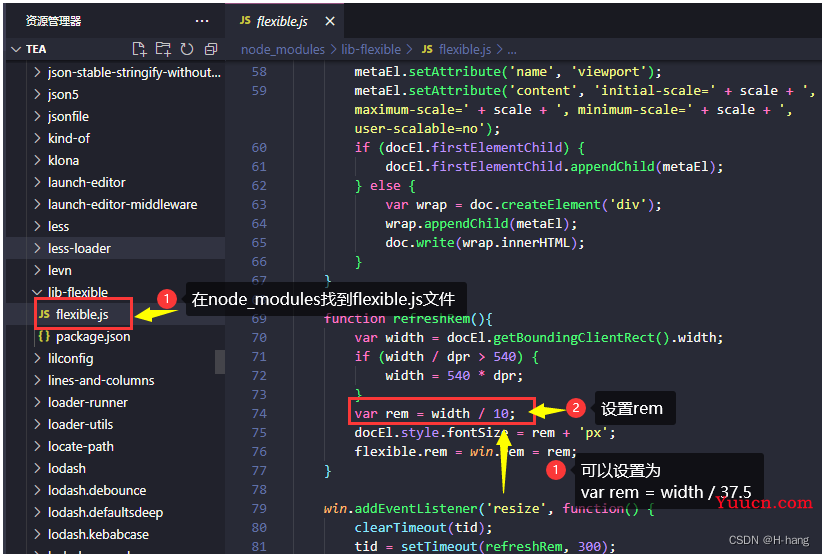This screenshot has width=825, height=557.
Task: Click line number 74 in the gutter
Action: 260,413
